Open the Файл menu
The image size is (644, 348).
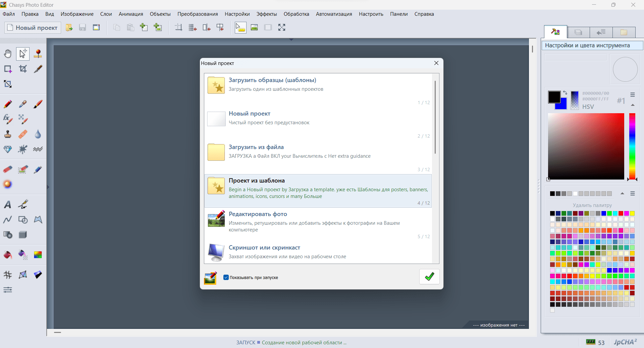click(x=9, y=14)
